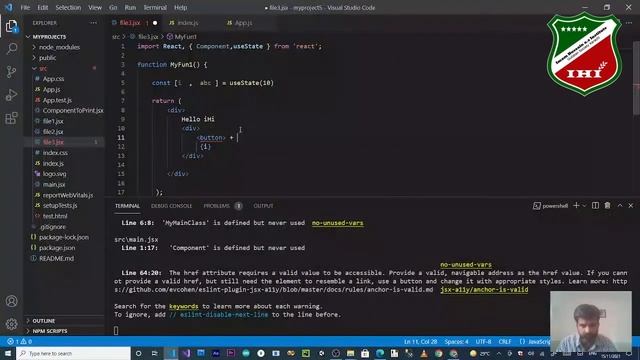Switch to the OUTPUT panel tab
The height and width of the screenshot is (360, 640).
263,206
